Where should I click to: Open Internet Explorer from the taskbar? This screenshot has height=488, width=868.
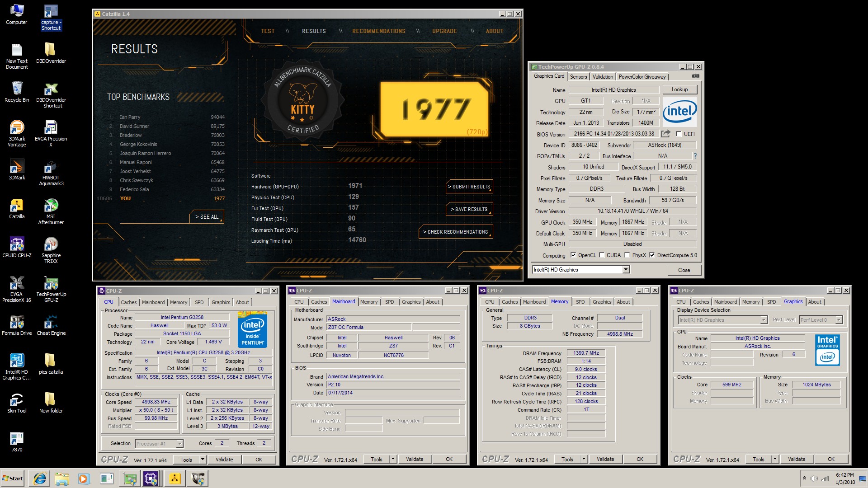point(40,479)
